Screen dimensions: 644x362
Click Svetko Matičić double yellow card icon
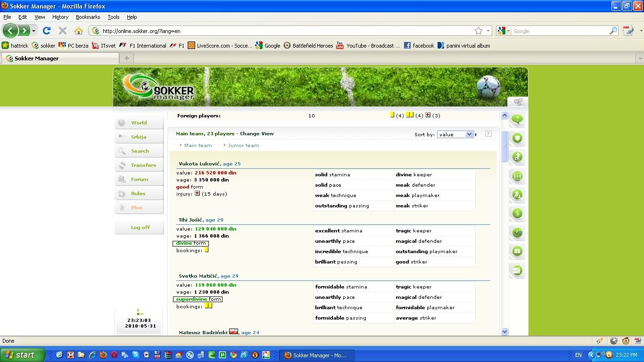point(208,306)
